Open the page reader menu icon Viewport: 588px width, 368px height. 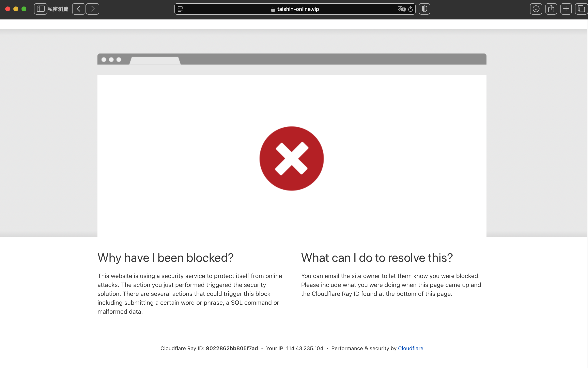(x=180, y=9)
